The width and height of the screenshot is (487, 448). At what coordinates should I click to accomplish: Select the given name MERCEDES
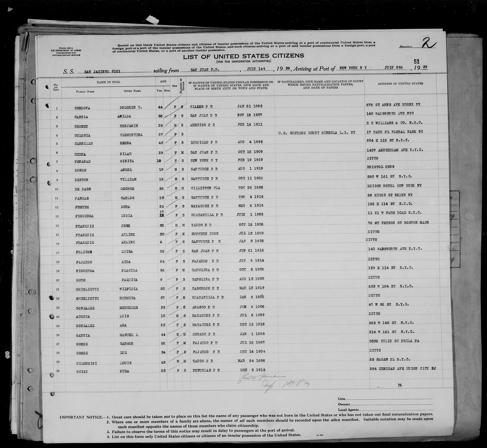(x=129, y=308)
